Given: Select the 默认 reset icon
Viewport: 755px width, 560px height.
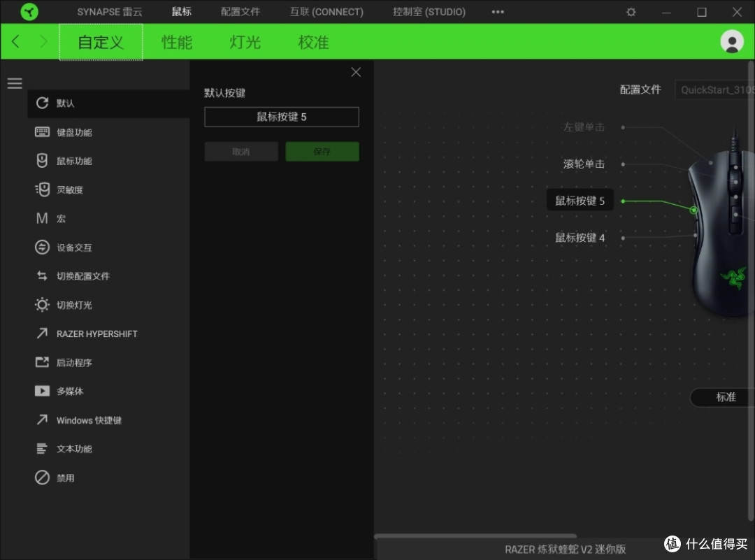Looking at the screenshot, I should click(x=43, y=103).
